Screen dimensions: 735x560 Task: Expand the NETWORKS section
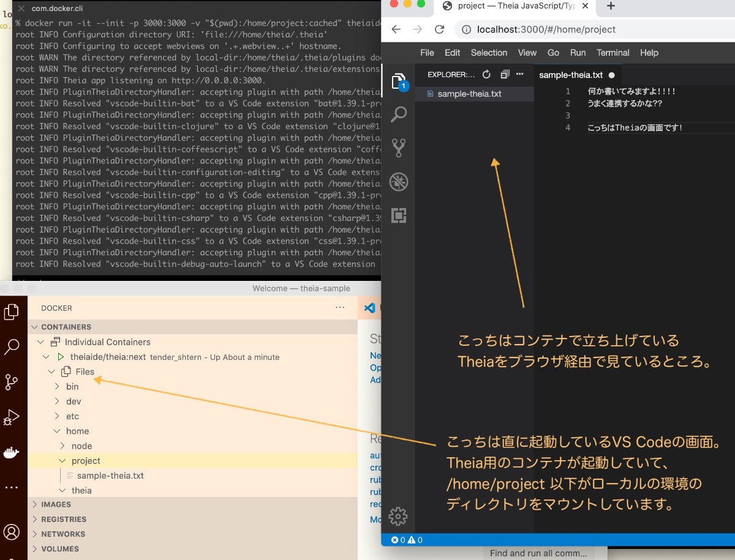click(192, 534)
